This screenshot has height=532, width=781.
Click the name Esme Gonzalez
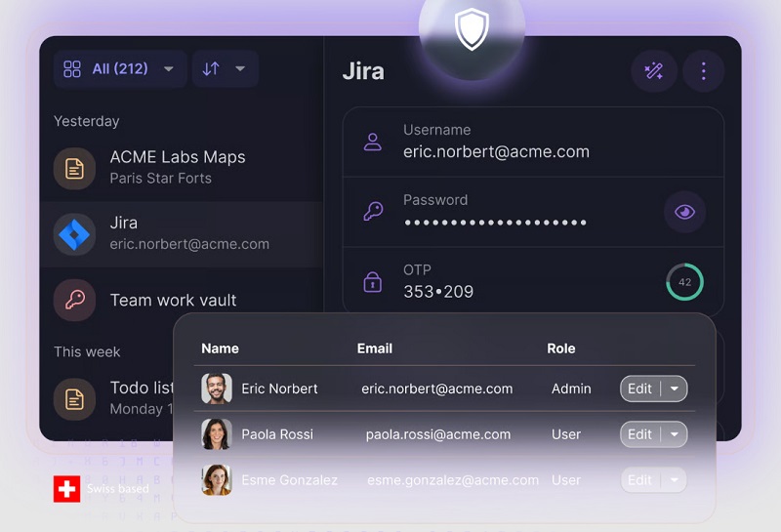click(x=289, y=480)
